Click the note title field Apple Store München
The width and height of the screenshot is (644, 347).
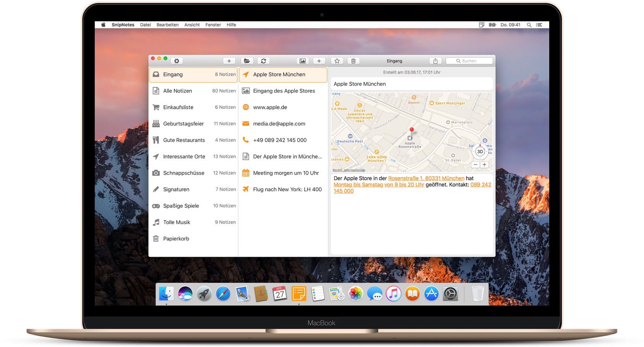412,84
